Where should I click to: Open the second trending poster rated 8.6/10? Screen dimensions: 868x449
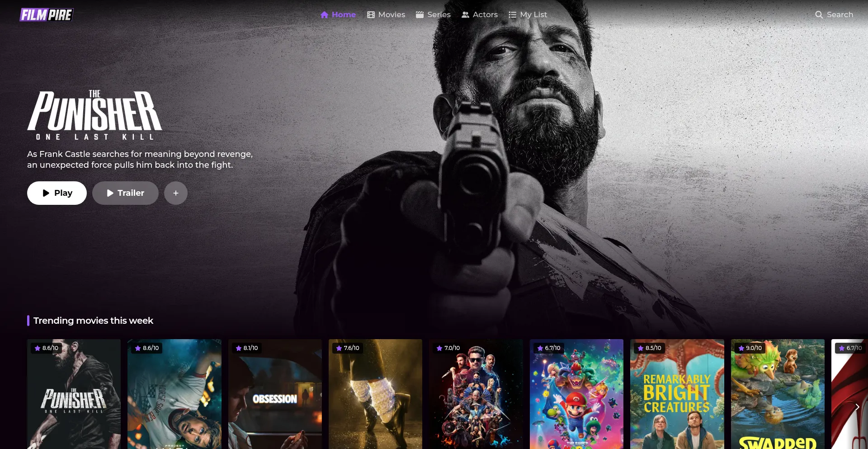coord(175,394)
